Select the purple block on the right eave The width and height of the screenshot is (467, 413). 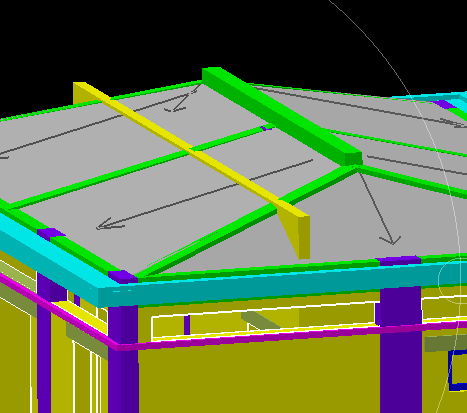point(398,260)
